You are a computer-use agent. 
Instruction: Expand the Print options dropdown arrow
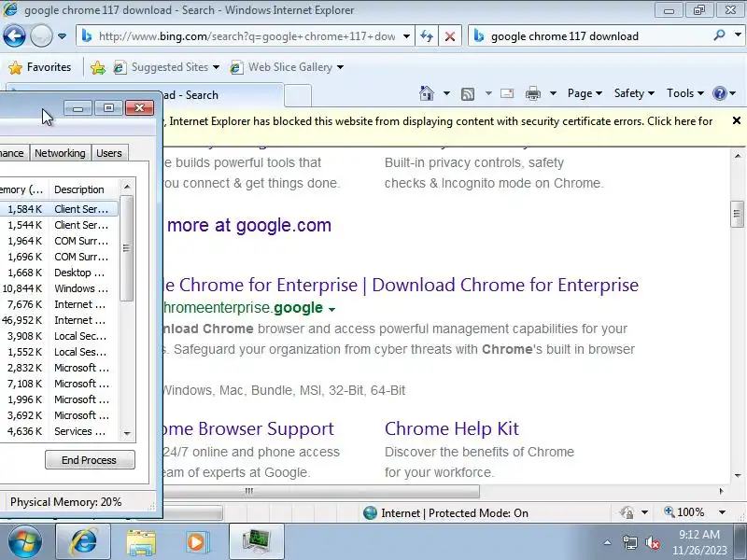click(x=553, y=93)
